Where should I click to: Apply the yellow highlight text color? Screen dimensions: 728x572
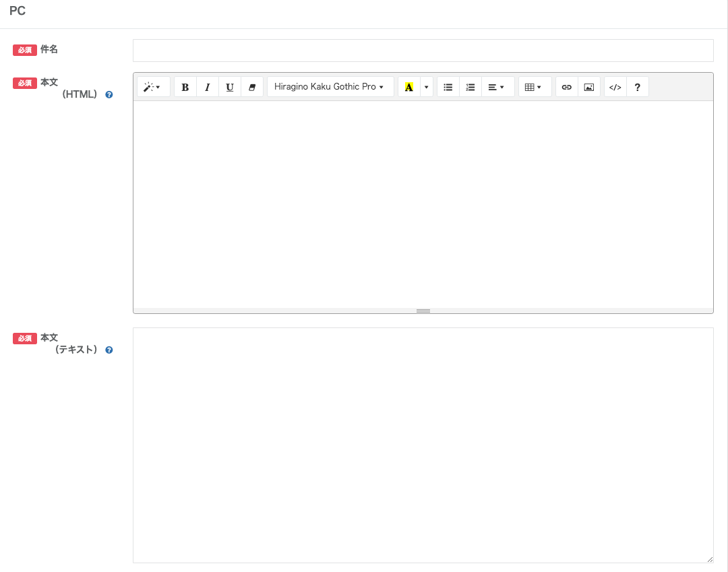click(x=408, y=87)
